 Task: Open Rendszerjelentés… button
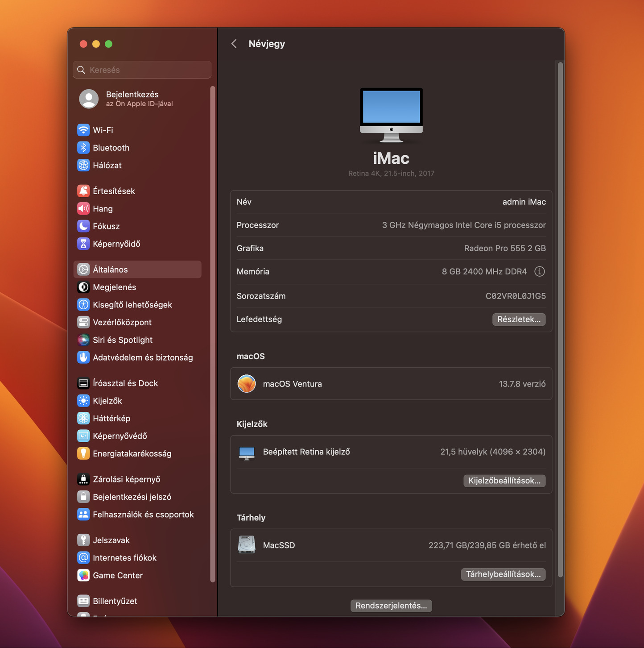point(391,606)
